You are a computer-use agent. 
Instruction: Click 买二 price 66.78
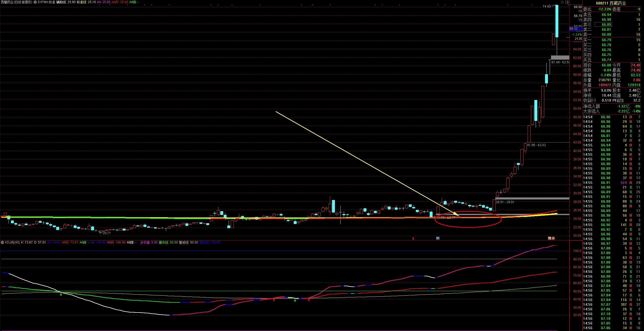(607, 45)
